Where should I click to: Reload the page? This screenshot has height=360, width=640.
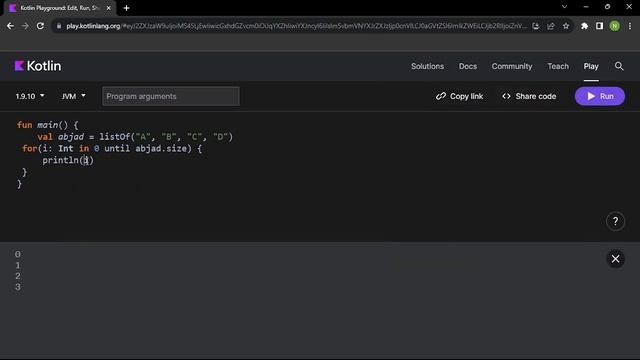pyautogui.click(x=40, y=26)
